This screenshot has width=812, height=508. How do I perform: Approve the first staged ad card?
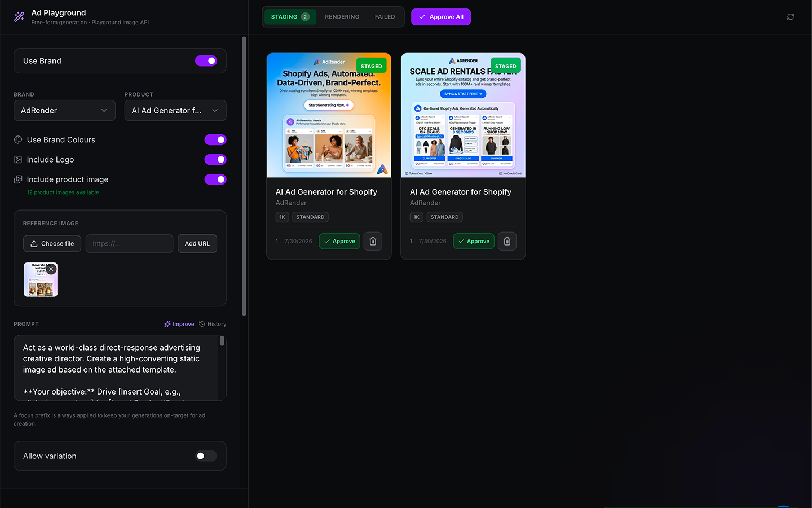click(x=339, y=241)
